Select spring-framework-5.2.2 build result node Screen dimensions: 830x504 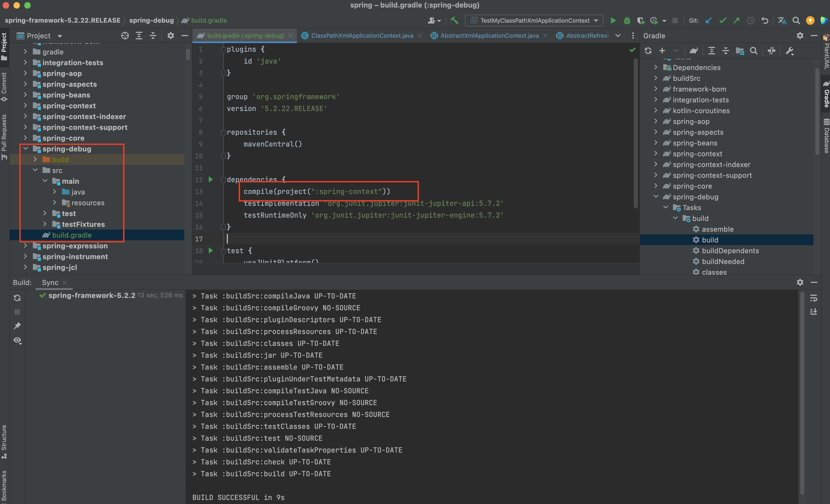tap(92, 296)
